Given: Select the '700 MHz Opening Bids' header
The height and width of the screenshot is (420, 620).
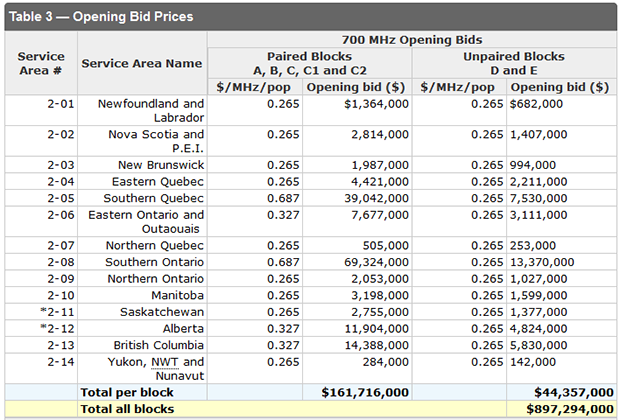Looking at the screenshot, I should coord(412,40).
